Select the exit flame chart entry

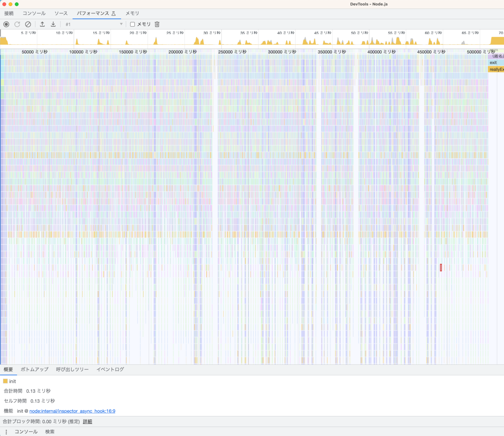[x=496, y=63]
